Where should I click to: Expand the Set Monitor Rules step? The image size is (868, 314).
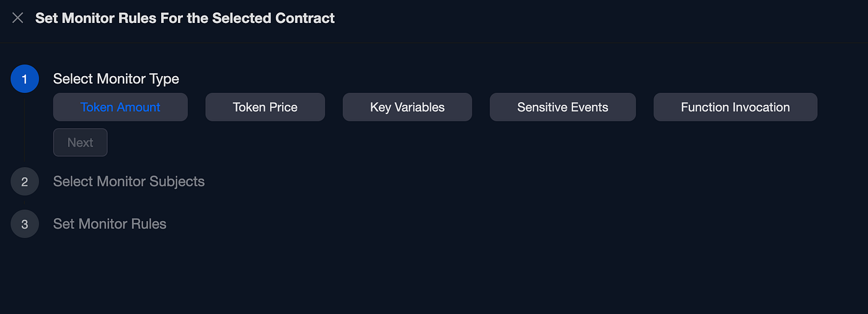pos(110,224)
